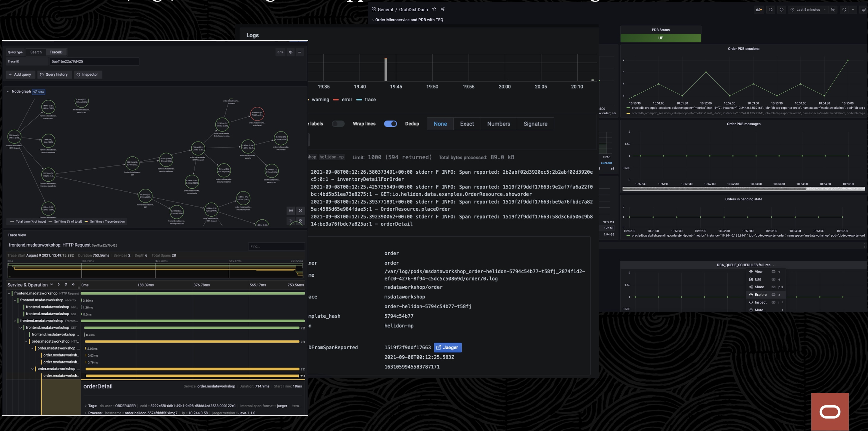
Task: Refresh the dashboard with the refresh icon
Action: 844,9
